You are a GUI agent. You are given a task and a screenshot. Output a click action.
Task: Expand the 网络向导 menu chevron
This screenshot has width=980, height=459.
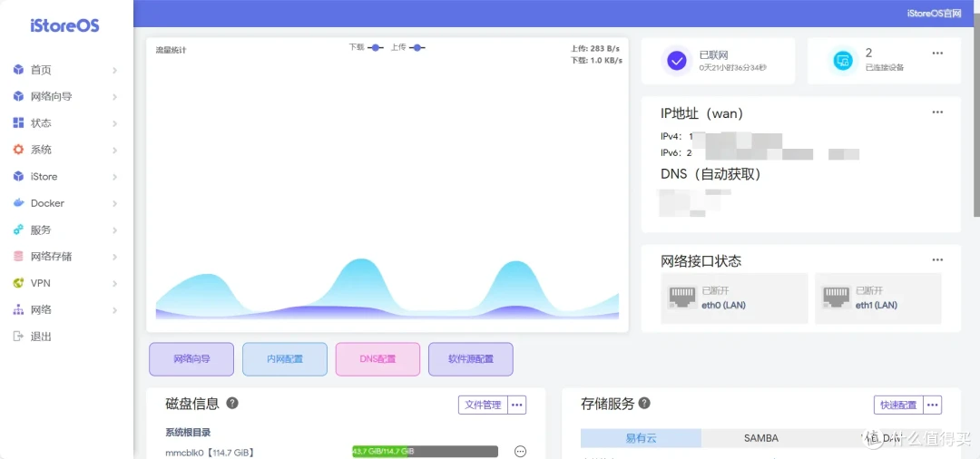(x=115, y=97)
